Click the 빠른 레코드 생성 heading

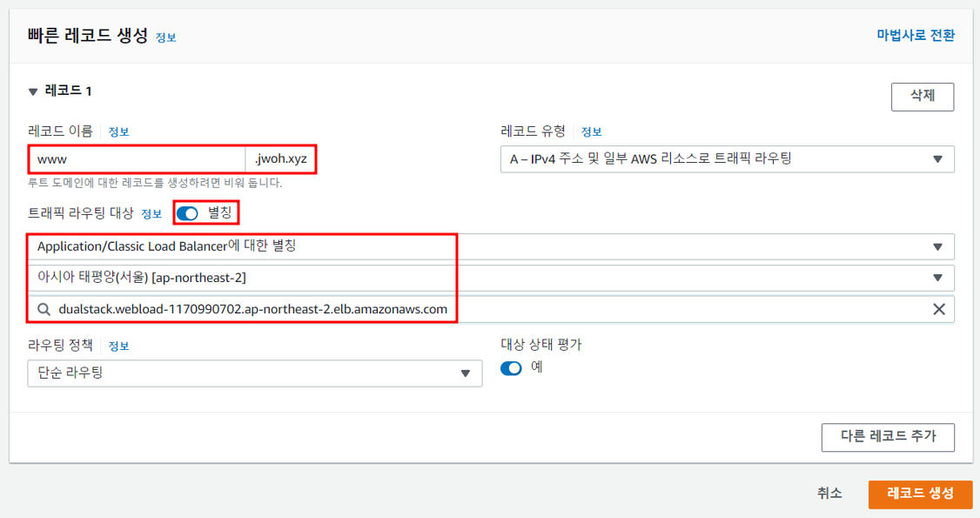point(88,36)
